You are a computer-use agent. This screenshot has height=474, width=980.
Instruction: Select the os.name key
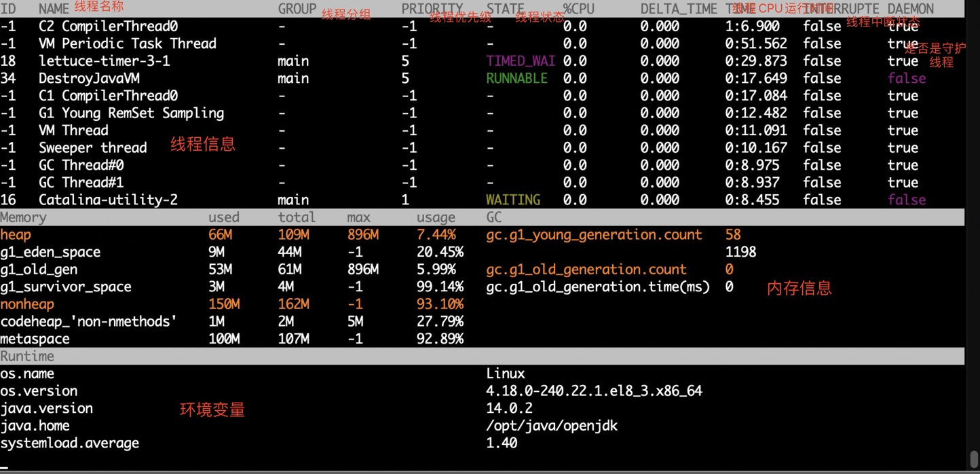click(x=27, y=374)
